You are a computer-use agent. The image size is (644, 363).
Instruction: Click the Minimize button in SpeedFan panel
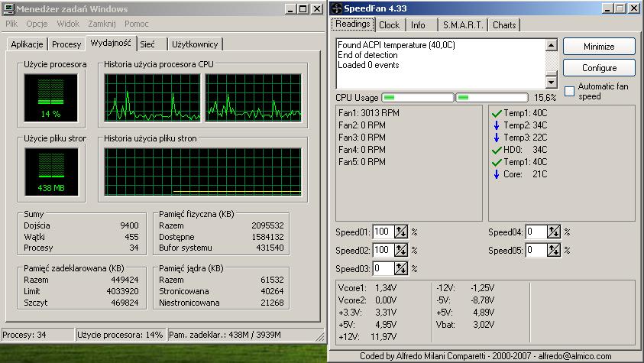point(599,47)
